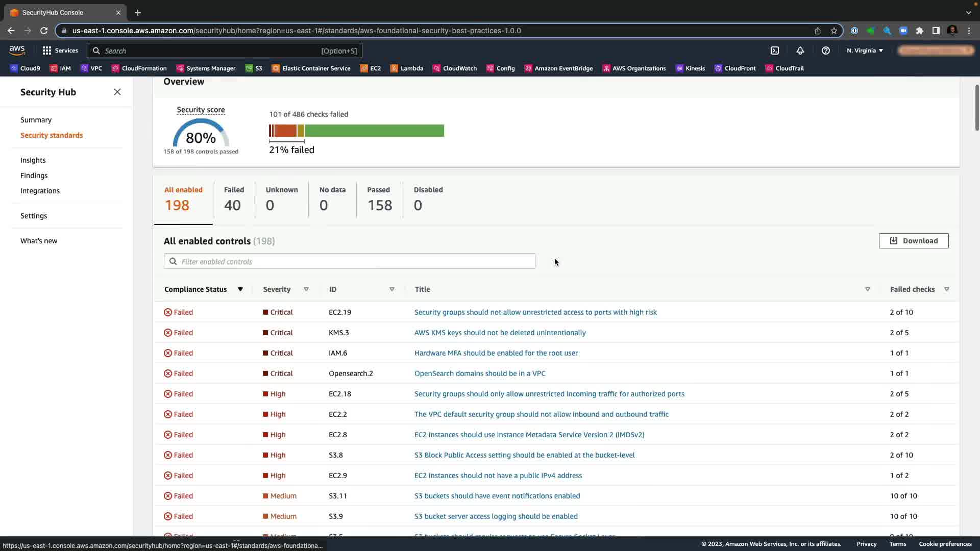Click the green segment of the checks bar
The image size is (980, 551).
[x=374, y=131]
